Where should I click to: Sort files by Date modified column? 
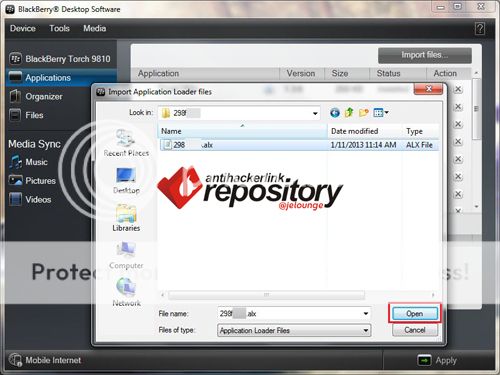point(354,131)
